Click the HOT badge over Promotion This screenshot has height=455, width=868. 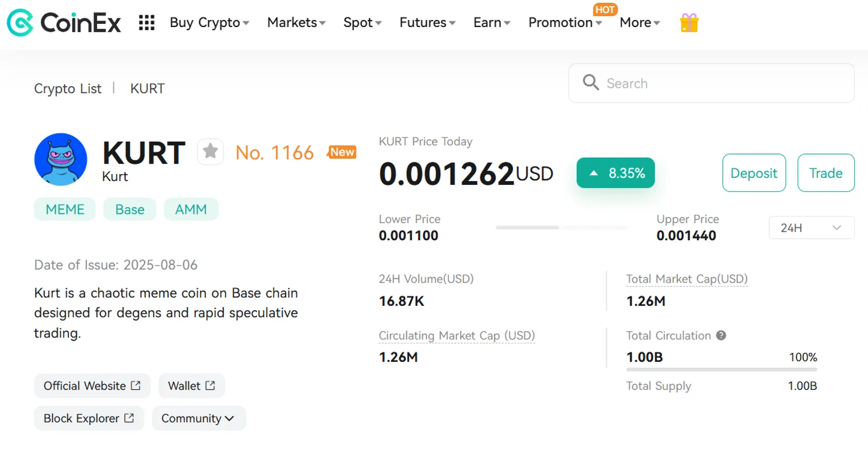coord(604,9)
